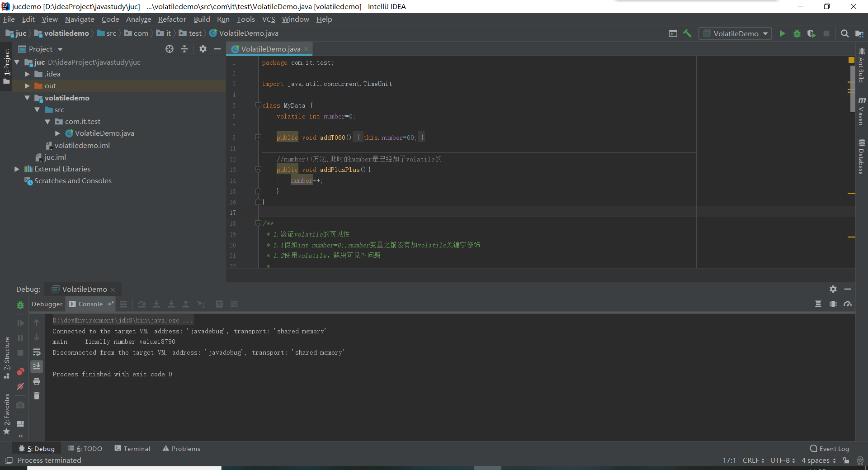The width and height of the screenshot is (868, 470).
Task: Switch to the Console tab
Action: point(90,304)
